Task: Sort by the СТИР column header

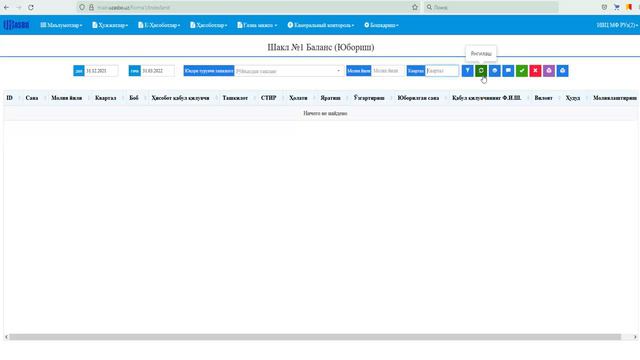Action: pos(269,98)
